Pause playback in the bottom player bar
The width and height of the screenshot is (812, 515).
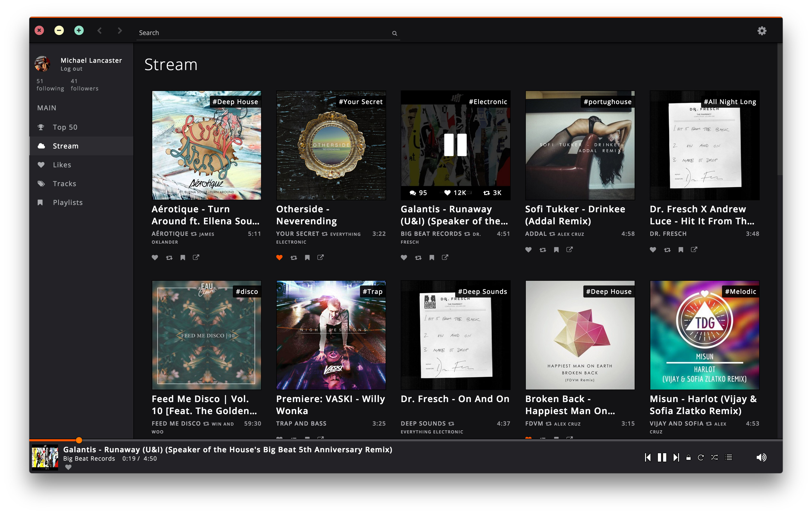(662, 457)
